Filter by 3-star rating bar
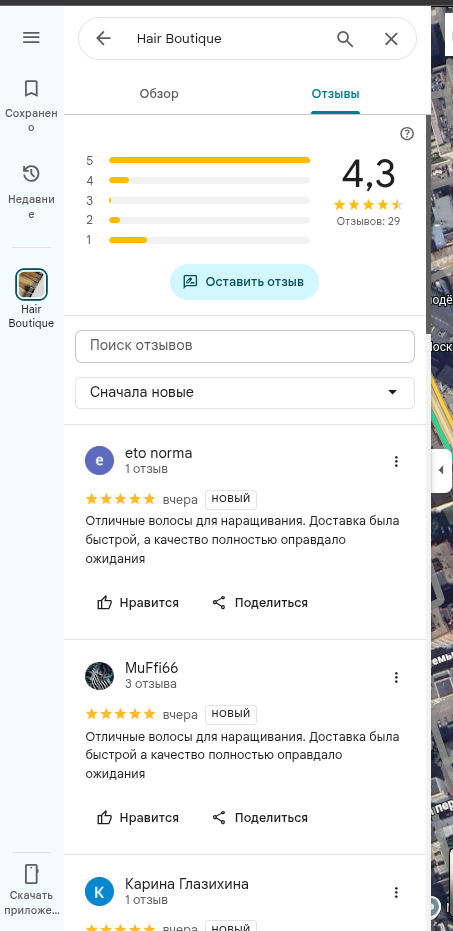The height and width of the screenshot is (931, 453). coord(209,201)
